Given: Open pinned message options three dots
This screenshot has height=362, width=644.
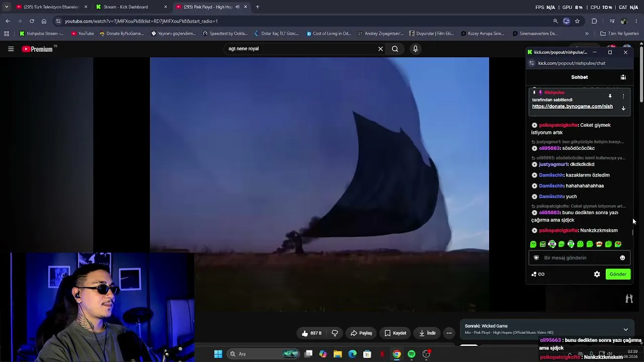Looking at the screenshot, I should click(623, 96).
